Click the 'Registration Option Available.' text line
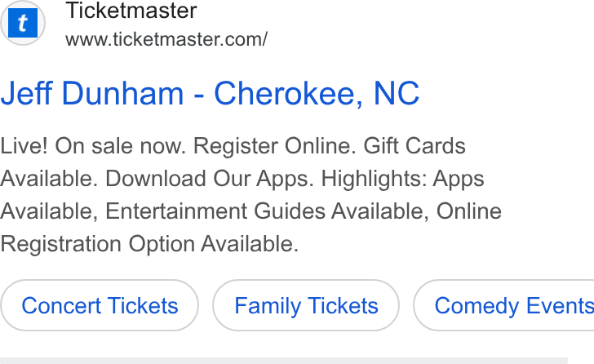 [149, 243]
